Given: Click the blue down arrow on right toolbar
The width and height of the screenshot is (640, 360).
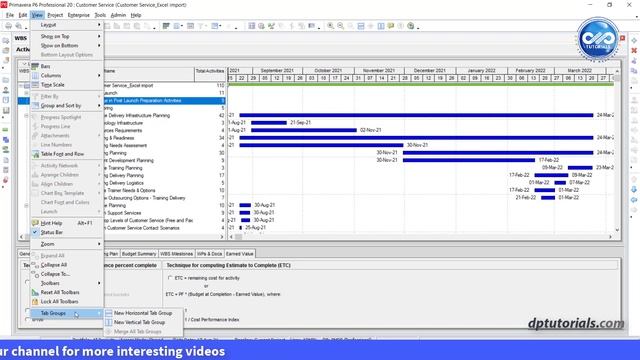Looking at the screenshot, I should (634, 190).
